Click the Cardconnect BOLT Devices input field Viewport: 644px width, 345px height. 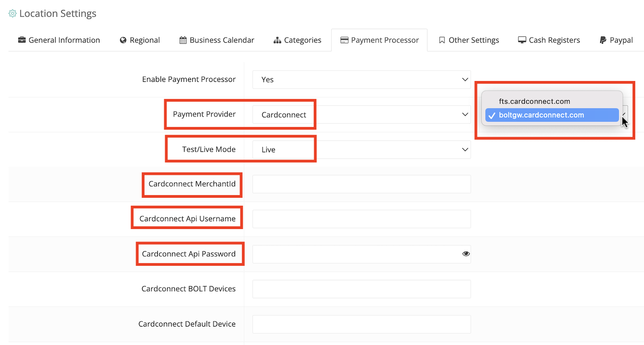362,289
